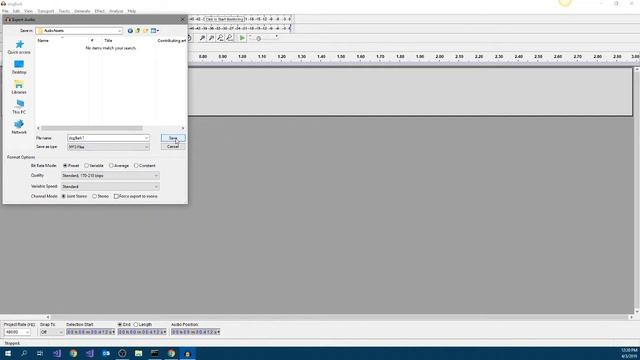Open Quick access in the sidebar
This screenshot has width=640, height=360.
(19, 47)
